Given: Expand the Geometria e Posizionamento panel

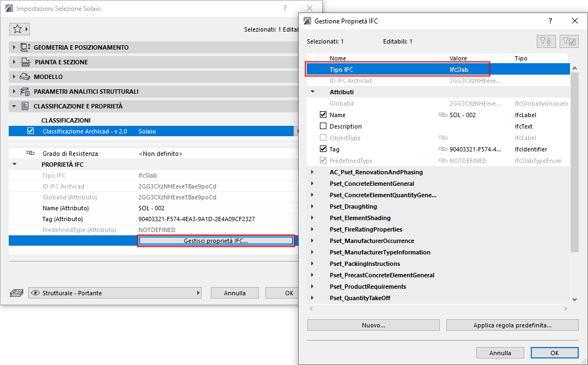Looking at the screenshot, I should tap(14, 47).
